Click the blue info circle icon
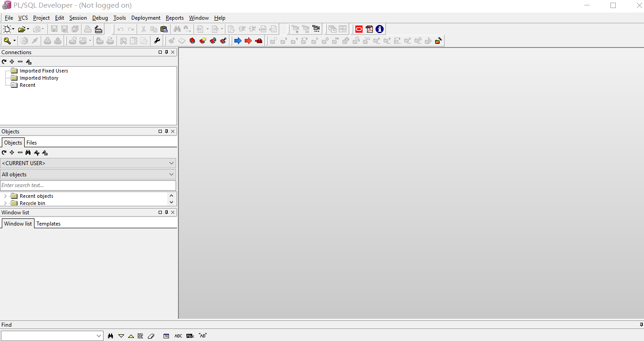Screen dimensions: 644x341 (380, 29)
